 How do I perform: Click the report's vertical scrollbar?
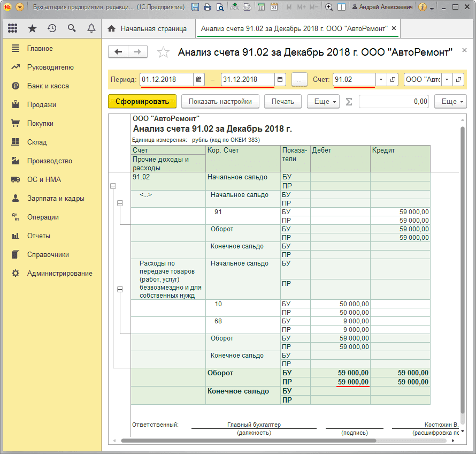tap(462, 270)
